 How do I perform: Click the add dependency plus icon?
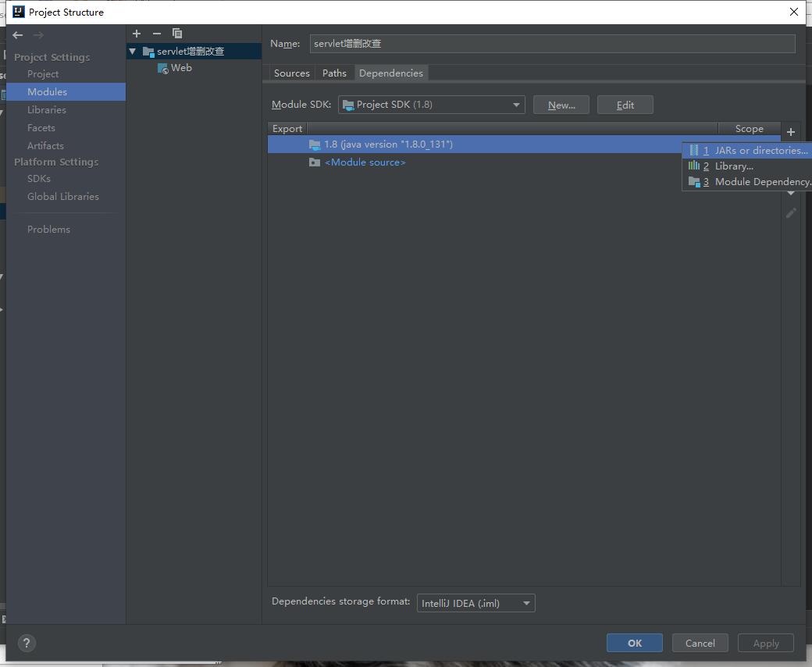tap(791, 132)
